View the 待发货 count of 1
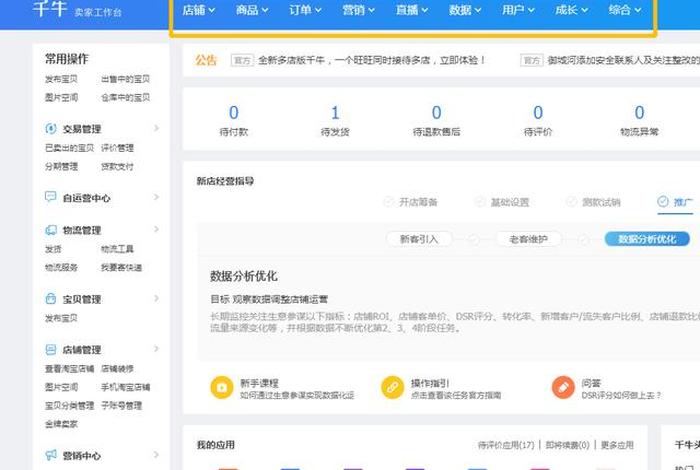The image size is (700, 470). [x=335, y=112]
